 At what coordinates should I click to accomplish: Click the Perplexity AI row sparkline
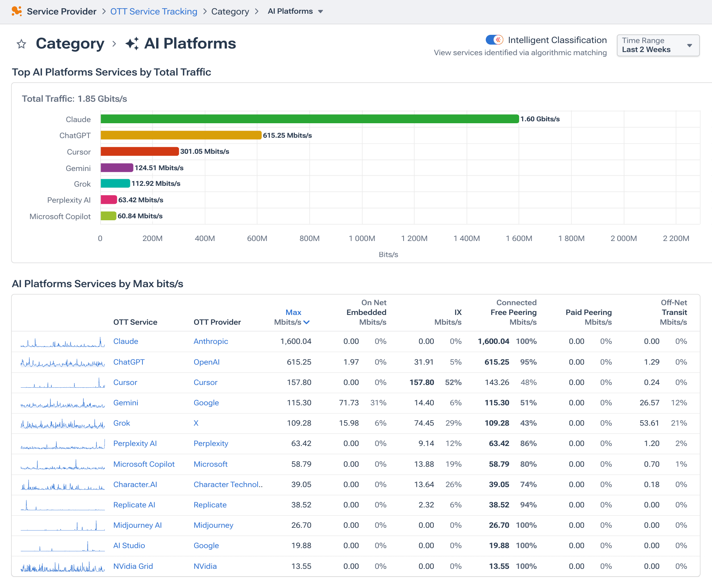tap(63, 444)
